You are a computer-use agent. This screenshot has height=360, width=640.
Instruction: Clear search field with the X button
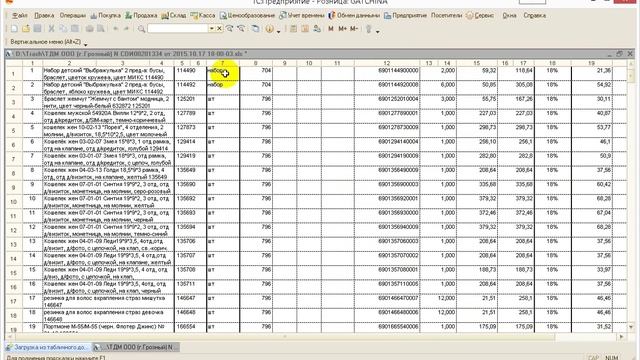tap(219, 29)
